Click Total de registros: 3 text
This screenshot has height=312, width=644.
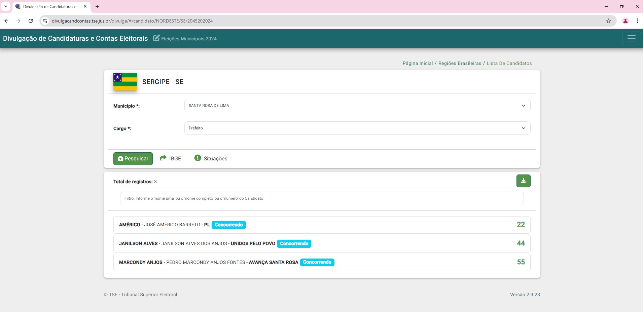135,182
